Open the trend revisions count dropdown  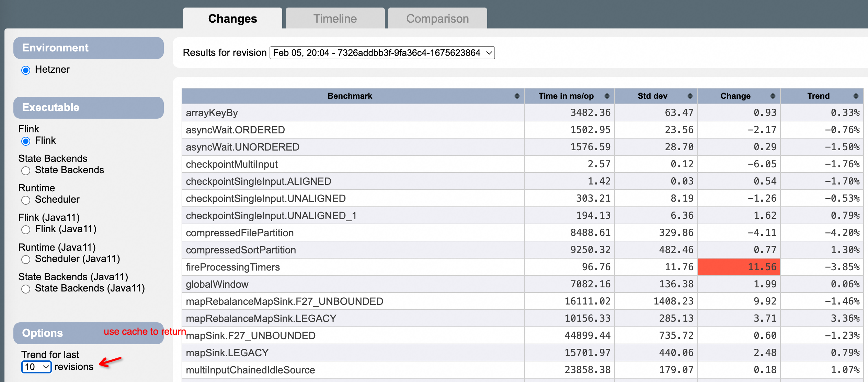click(x=36, y=367)
